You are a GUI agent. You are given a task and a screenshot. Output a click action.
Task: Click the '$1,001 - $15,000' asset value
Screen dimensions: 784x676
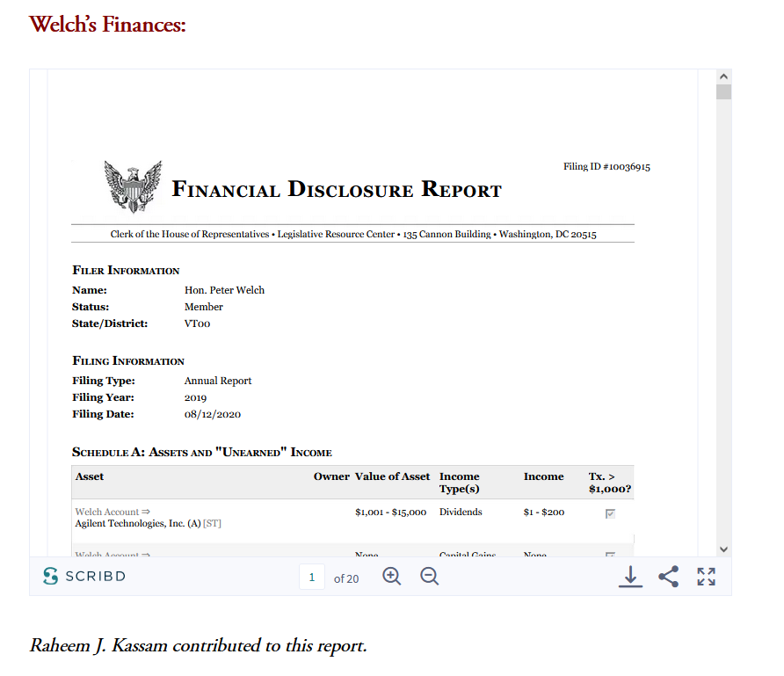390,512
